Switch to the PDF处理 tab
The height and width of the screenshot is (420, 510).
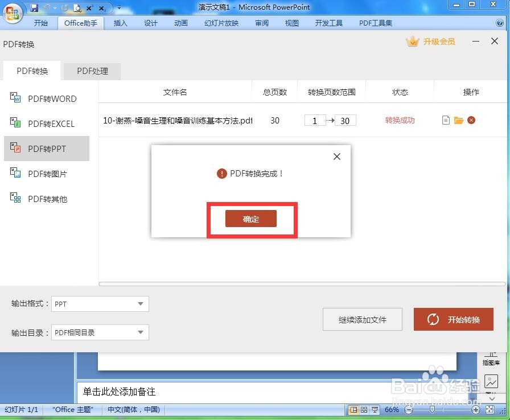(x=91, y=71)
